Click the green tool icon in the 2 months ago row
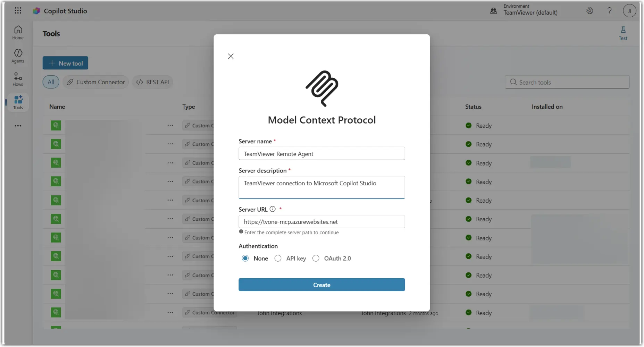 pos(56,312)
